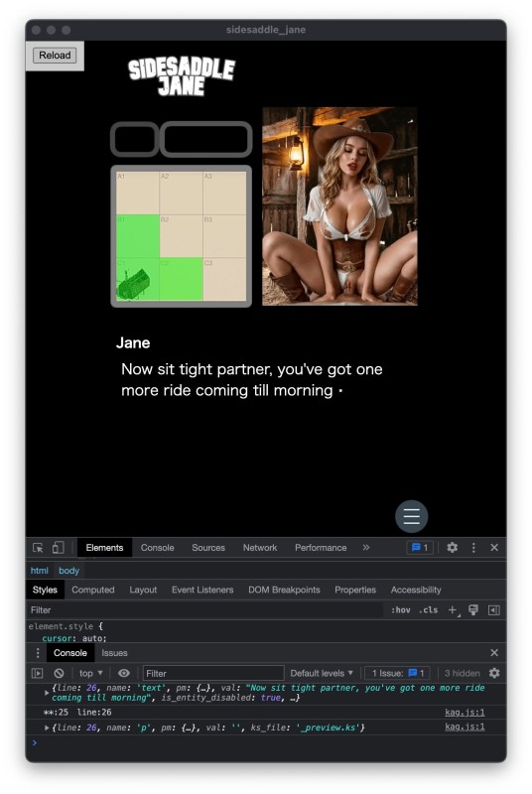Image resolution: width=532 pixels, height=794 pixels.
Task: Switch to the Styles subtab
Action: click(45, 590)
